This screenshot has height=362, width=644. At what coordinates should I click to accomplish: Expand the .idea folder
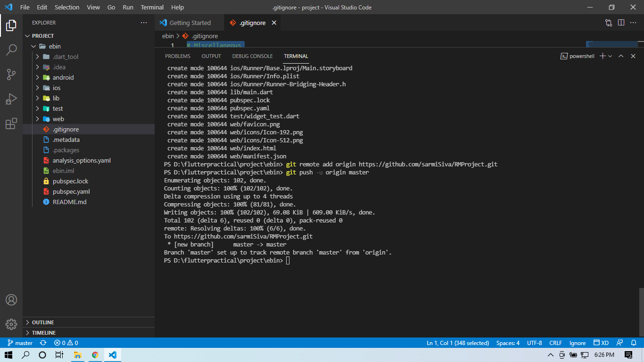pos(37,67)
